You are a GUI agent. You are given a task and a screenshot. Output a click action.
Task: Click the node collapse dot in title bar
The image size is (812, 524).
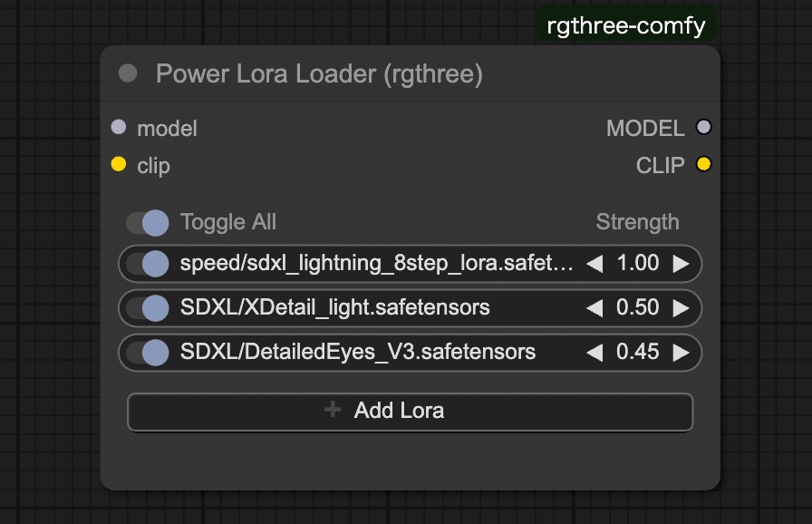coord(128,73)
